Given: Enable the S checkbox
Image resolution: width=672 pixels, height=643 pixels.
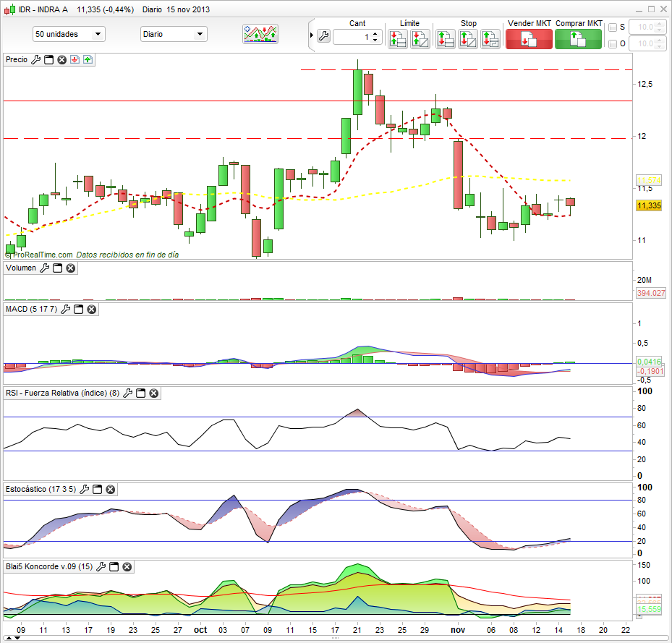Looking at the screenshot, I should (x=613, y=27).
